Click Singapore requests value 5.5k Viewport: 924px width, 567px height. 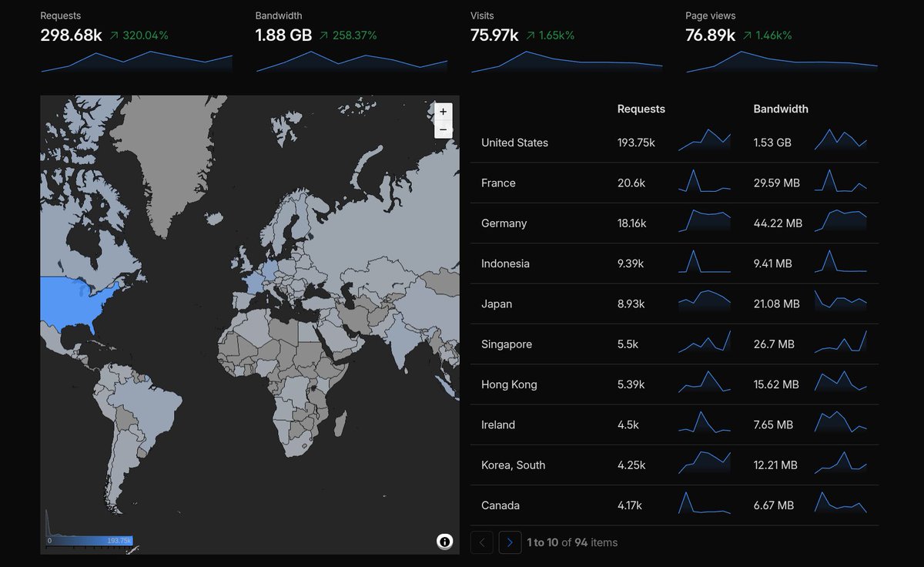point(628,344)
